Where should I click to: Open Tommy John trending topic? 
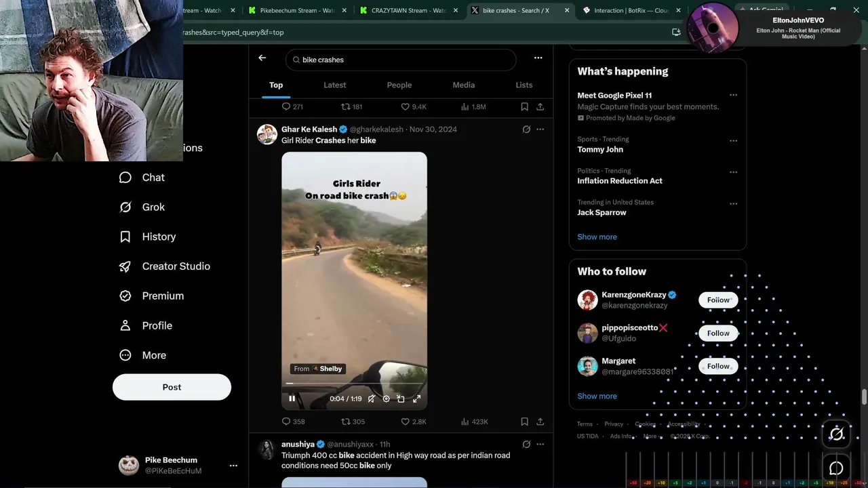click(600, 149)
